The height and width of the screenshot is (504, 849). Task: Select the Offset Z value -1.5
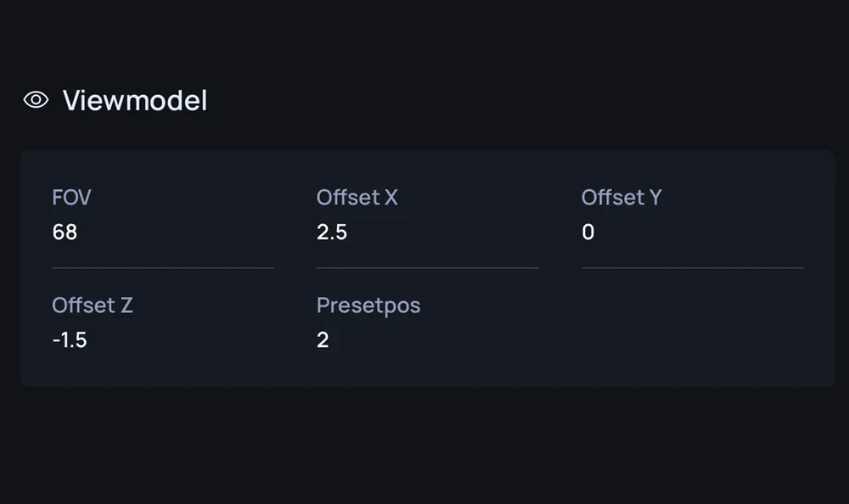(x=70, y=340)
